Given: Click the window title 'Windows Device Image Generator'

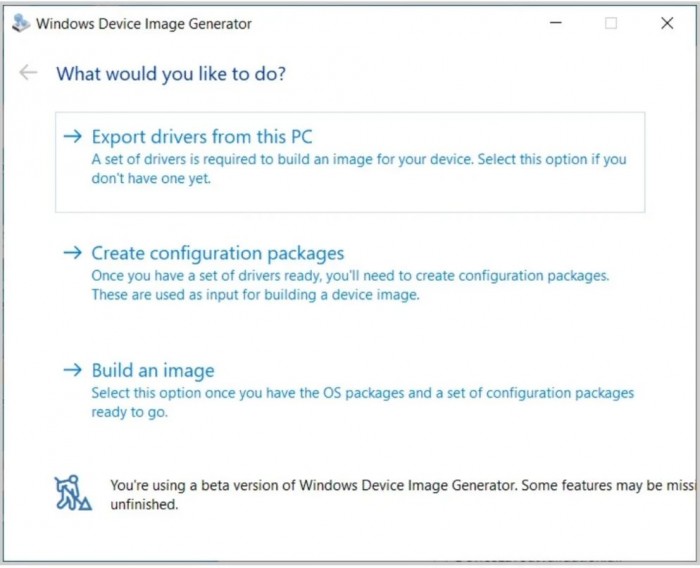Looking at the screenshot, I should [x=144, y=24].
